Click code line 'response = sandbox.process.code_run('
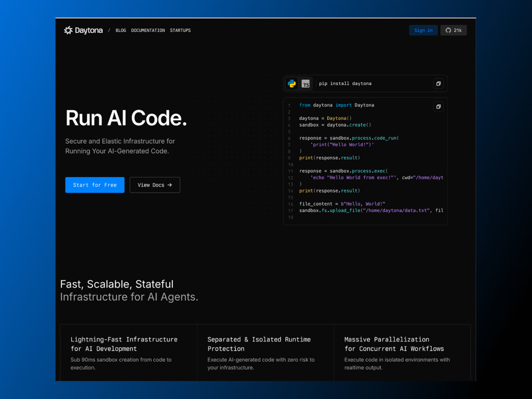The width and height of the screenshot is (532, 399). 349,138
